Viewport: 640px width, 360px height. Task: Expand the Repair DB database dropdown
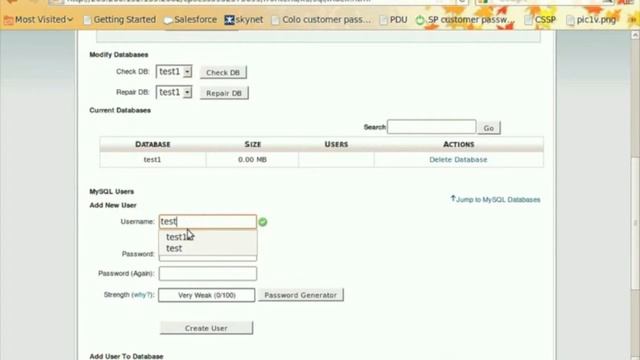click(x=174, y=92)
